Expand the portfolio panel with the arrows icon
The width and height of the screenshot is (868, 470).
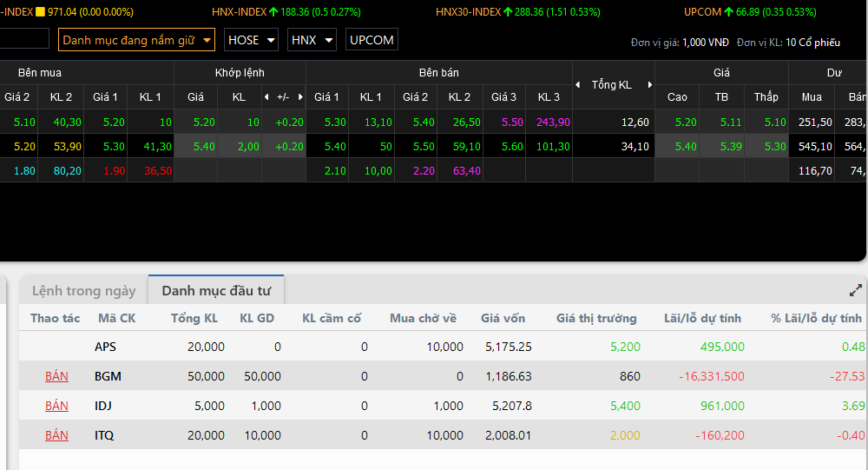(x=855, y=290)
